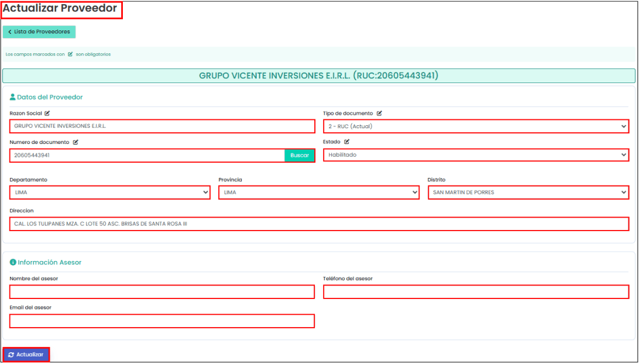The height and width of the screenshot is (364, 639).
Task: Click the Email del asesor field
Action: 162,321
